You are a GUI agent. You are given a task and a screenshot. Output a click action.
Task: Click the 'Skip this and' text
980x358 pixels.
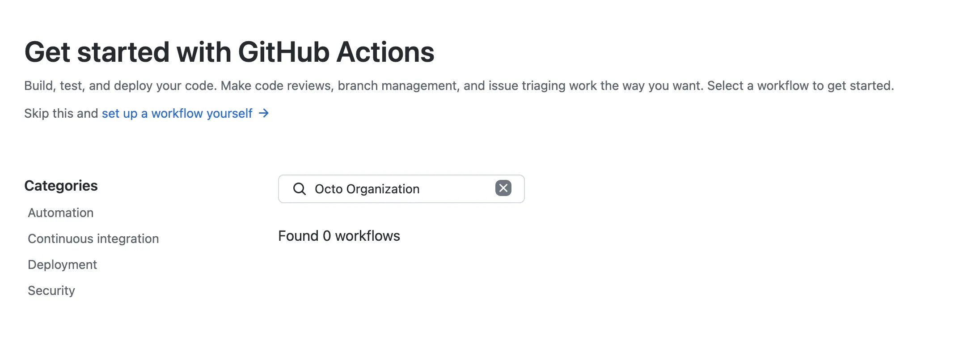(61, 114)
